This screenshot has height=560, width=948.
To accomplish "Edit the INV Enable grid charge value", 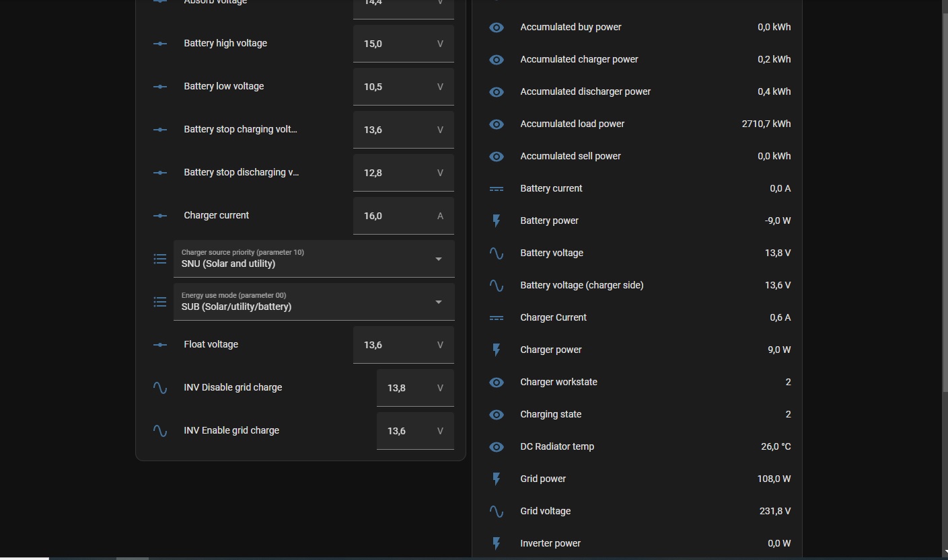I will tap(408, 431).
